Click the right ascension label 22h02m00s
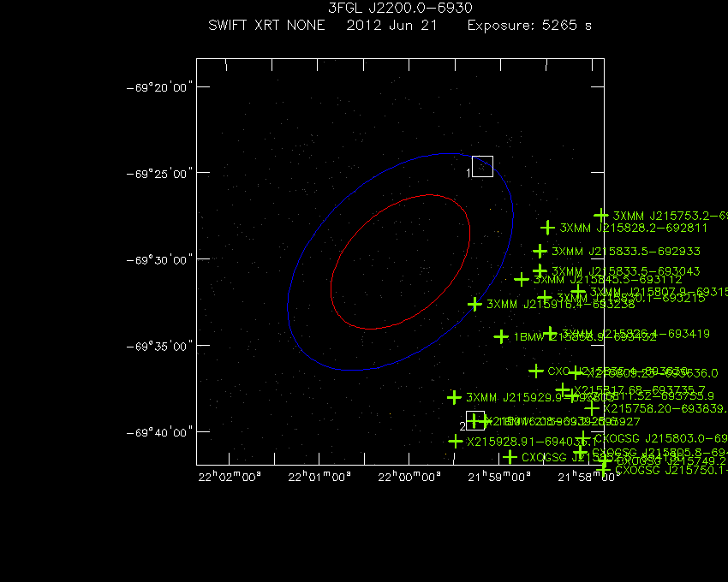Viewport: 728px width, 582px height. 230,477
